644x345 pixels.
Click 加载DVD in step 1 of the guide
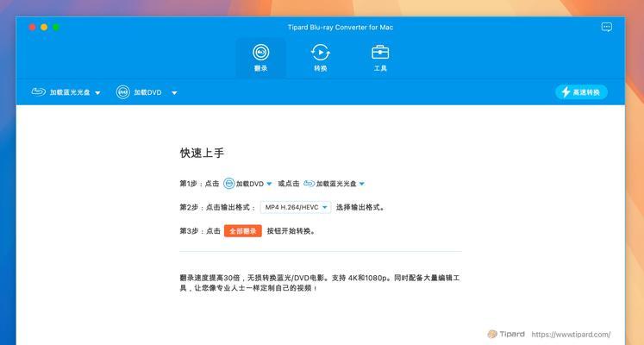pyautogui.click(x=250, y=184)
